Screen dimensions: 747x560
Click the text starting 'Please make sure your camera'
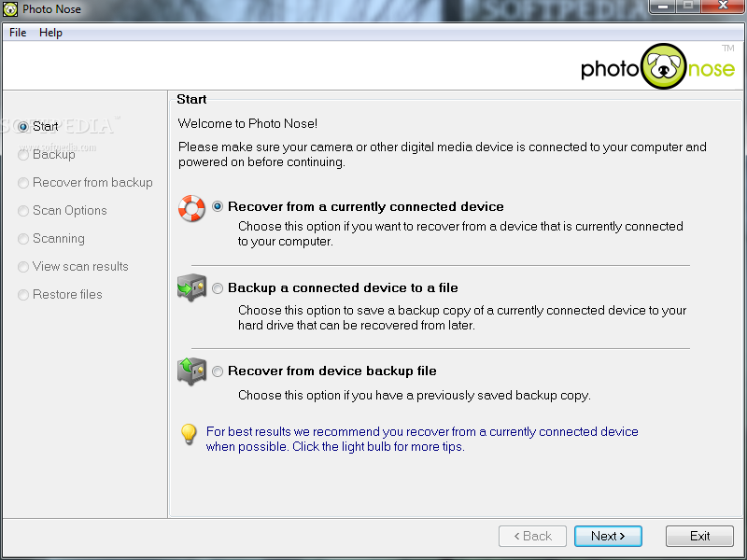tap(442, 154)
